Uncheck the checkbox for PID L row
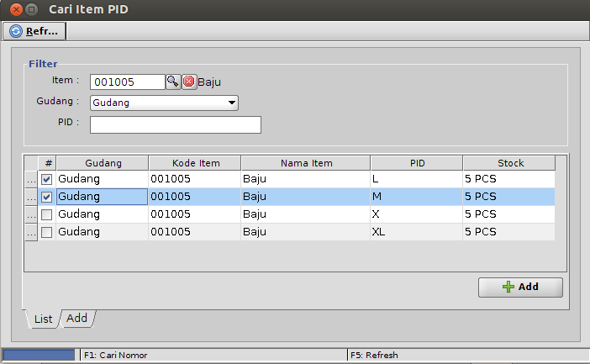Screen dimensions: 590x364 [47, 179]
